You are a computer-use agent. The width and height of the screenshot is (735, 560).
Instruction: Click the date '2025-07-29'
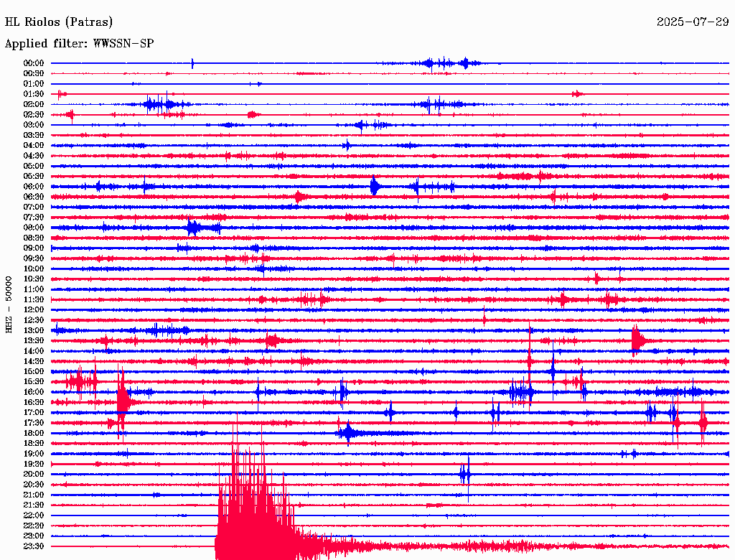[x=693, y=22]
